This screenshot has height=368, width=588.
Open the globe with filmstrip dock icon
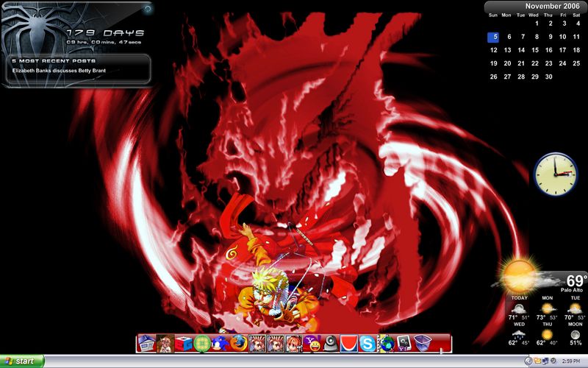click(386, 344)
